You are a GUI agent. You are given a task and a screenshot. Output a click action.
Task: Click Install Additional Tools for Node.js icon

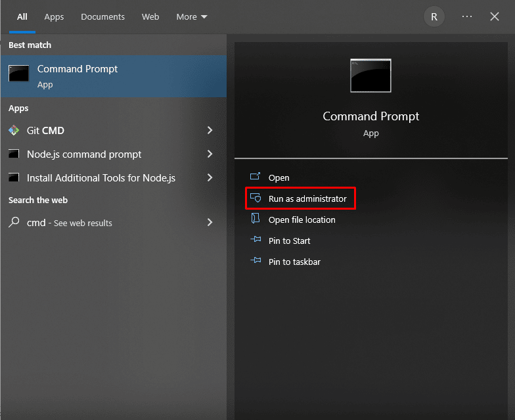pos(14,177)
